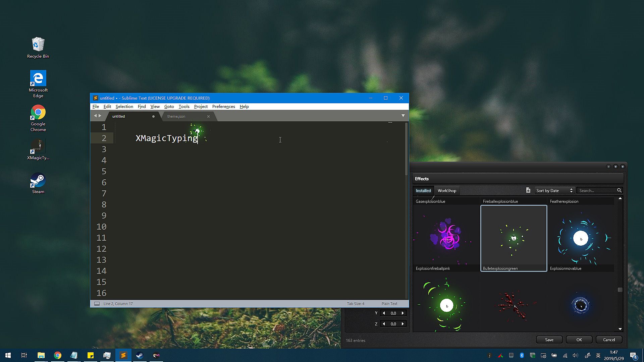Switch to the WorkShop tab
The width and height of the screenshot is (644, 362).
tap(447, 190)
